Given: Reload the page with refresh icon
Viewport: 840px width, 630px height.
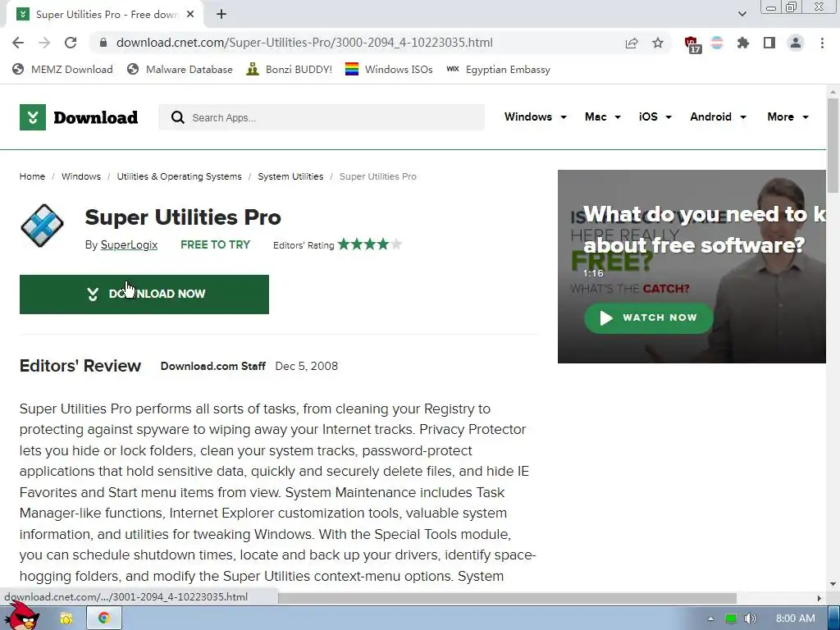Looking at the screenshot, I should click(x=71, y=43).
